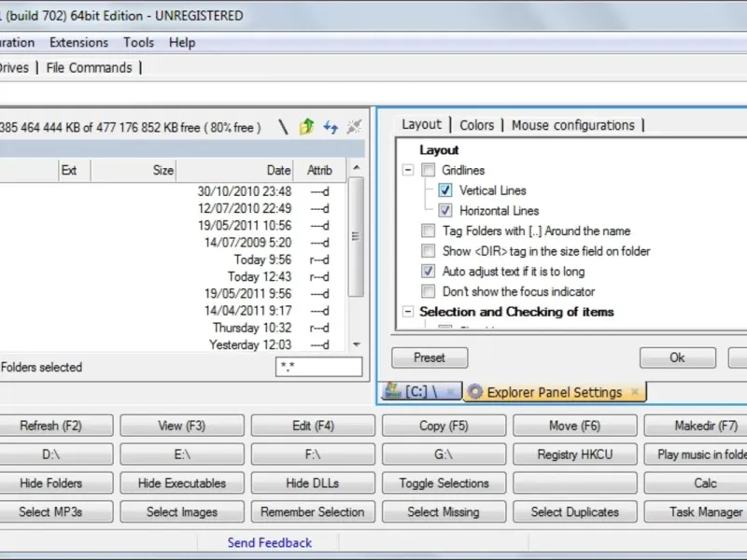
Task: Toggle the Gridlines checkbox
Action: tap(429, 170)
